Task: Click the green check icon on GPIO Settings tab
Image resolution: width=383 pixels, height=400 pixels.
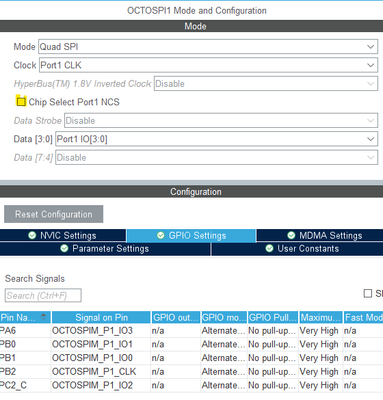Action: click(x=161, y=235)
